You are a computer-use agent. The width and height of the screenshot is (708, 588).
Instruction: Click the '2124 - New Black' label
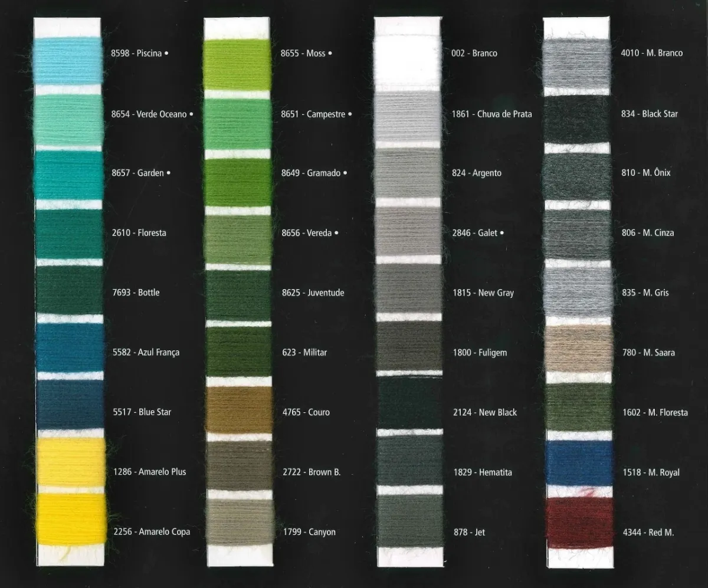485,412
